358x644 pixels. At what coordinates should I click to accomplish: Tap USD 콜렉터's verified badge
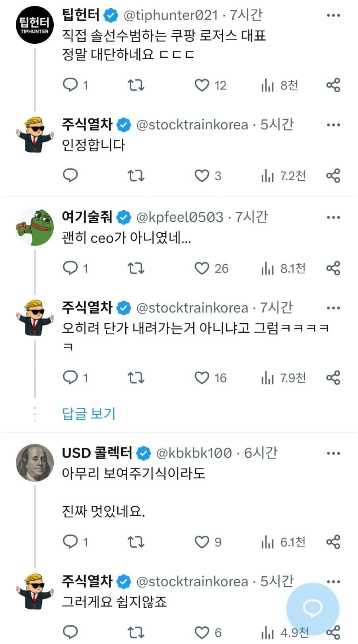[x=144, y=453]
